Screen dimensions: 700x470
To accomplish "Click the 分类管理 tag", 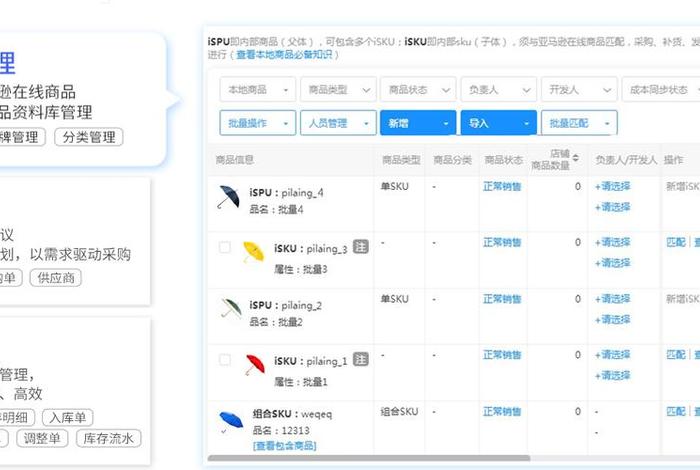I will click(x=88, y=137).
